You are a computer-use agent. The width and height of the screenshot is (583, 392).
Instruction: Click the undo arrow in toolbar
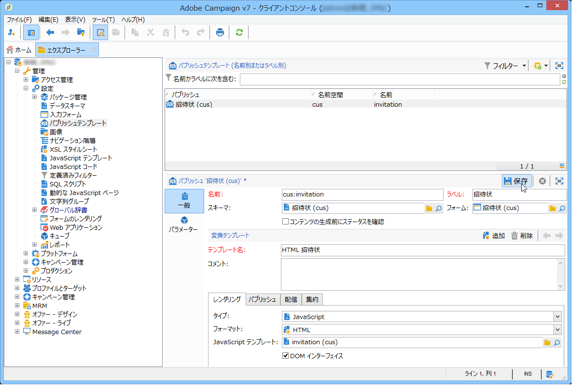pos(185,32)
